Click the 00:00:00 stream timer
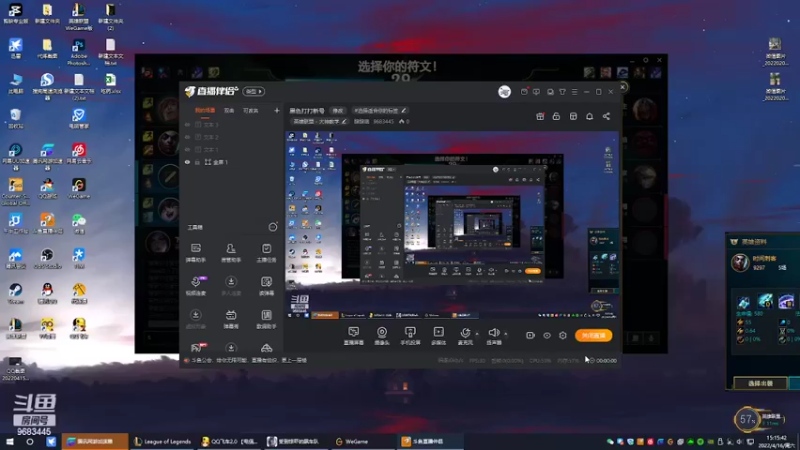The height and width of the screenshot is (450, 800). [606, 360]
